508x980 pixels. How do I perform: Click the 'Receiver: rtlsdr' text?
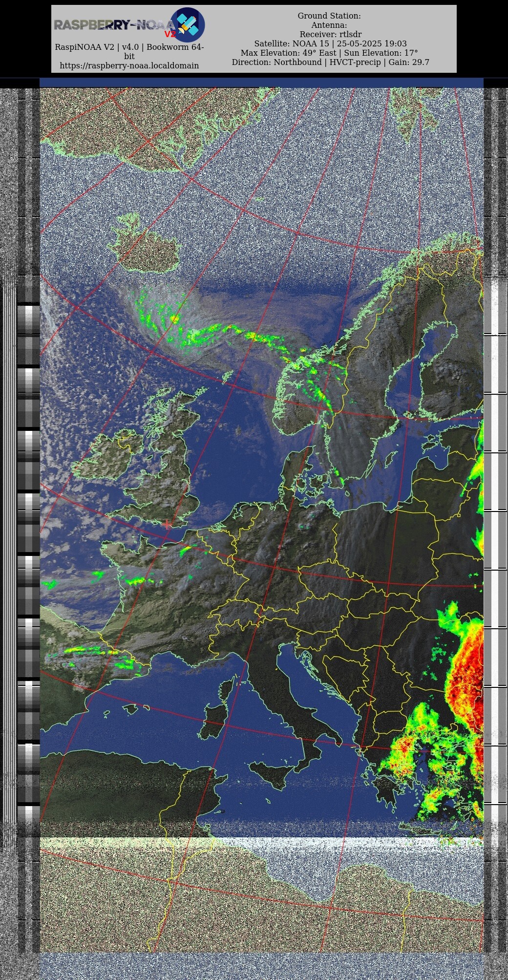coord(331,34)
